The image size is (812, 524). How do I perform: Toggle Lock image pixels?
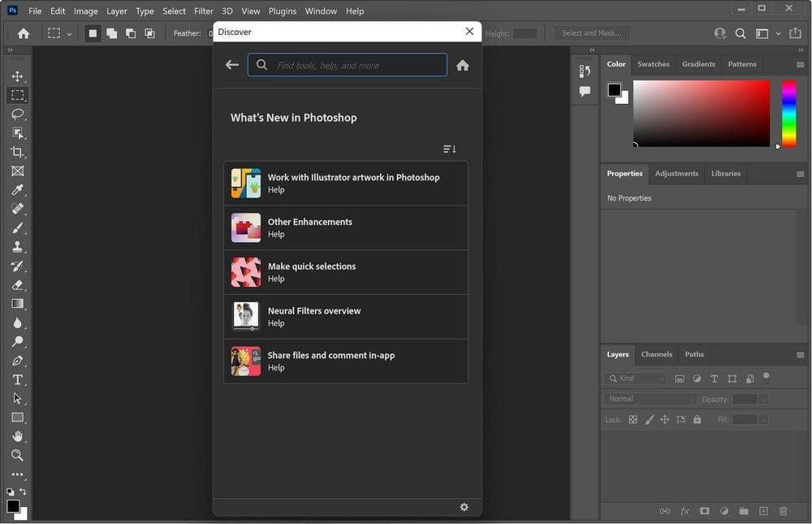(650, 419)
